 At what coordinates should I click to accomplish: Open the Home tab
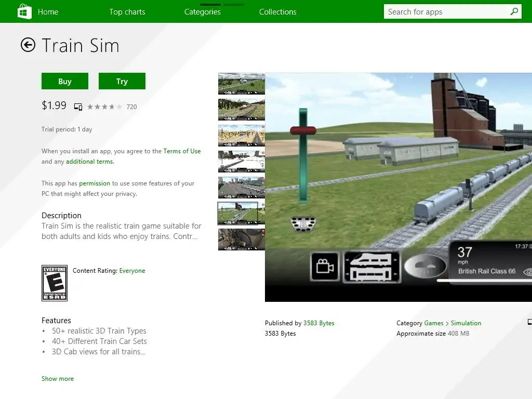pos(48,12)
